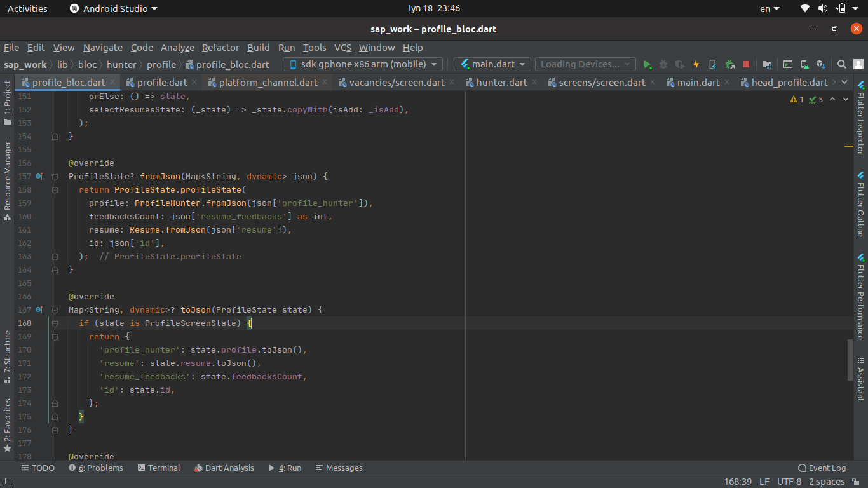Open the Refactor menu
The width and height of the screenshot is (868, 488).
coord(220,48)
